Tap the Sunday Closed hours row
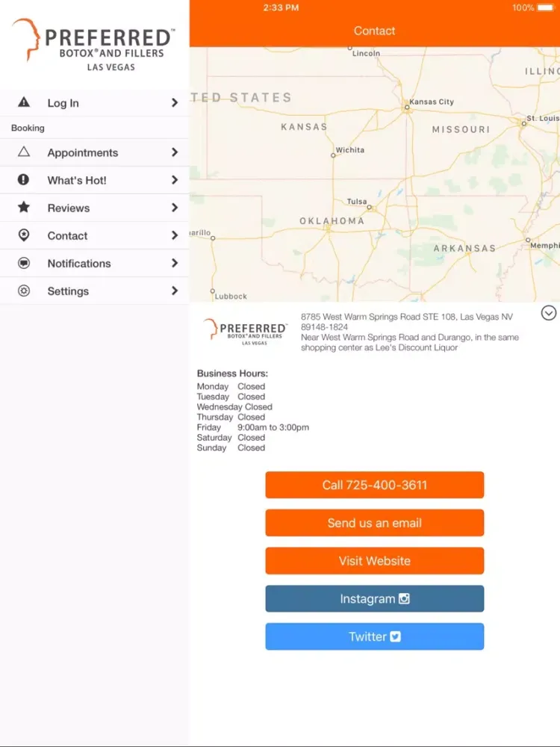The image size is (560, 747). click(x=231, y=447)
